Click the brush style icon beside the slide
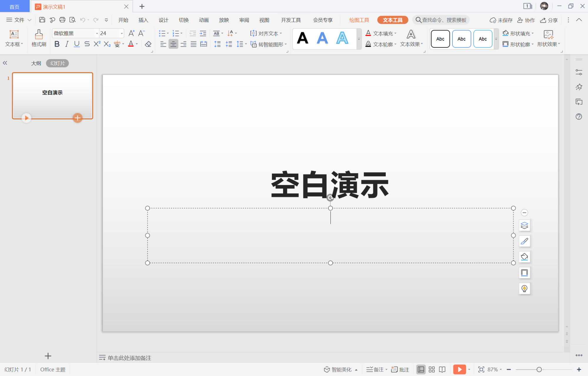588x376 pixels. [524, 241]
